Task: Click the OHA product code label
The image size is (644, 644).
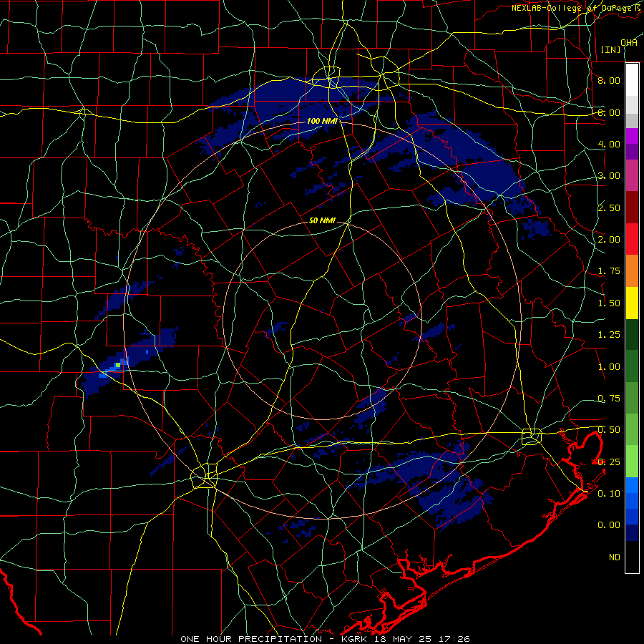Action: [629, 43]
